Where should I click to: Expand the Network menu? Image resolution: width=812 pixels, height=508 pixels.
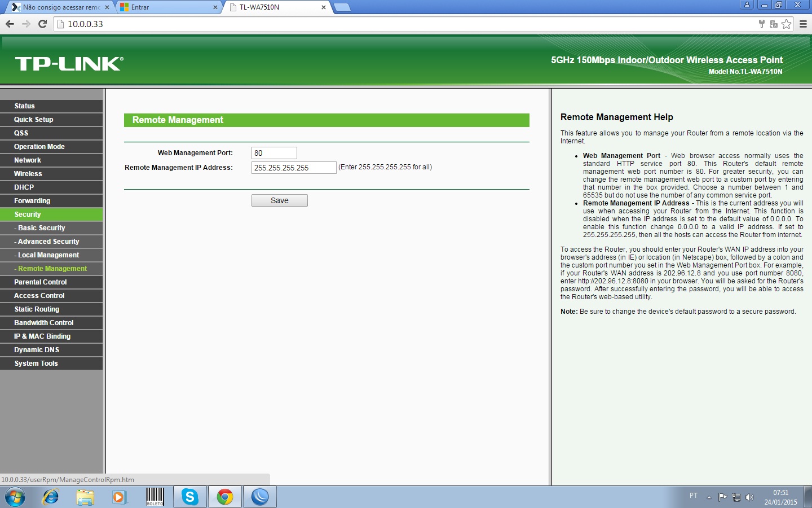point(51,160)
